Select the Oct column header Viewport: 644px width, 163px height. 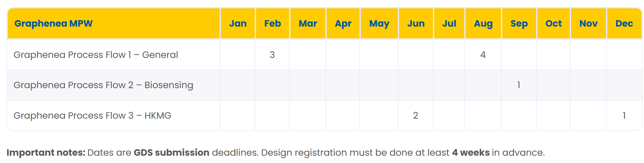[x=553, y=23]
